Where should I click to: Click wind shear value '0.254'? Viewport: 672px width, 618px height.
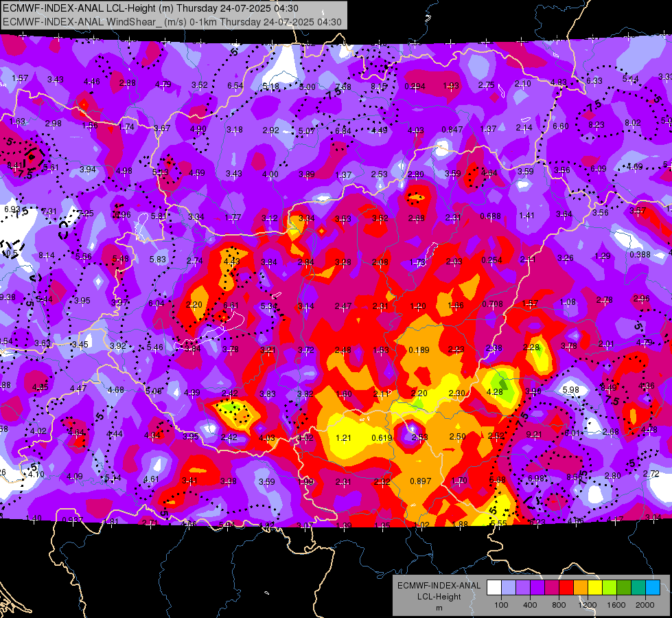[x=491, y=260]
